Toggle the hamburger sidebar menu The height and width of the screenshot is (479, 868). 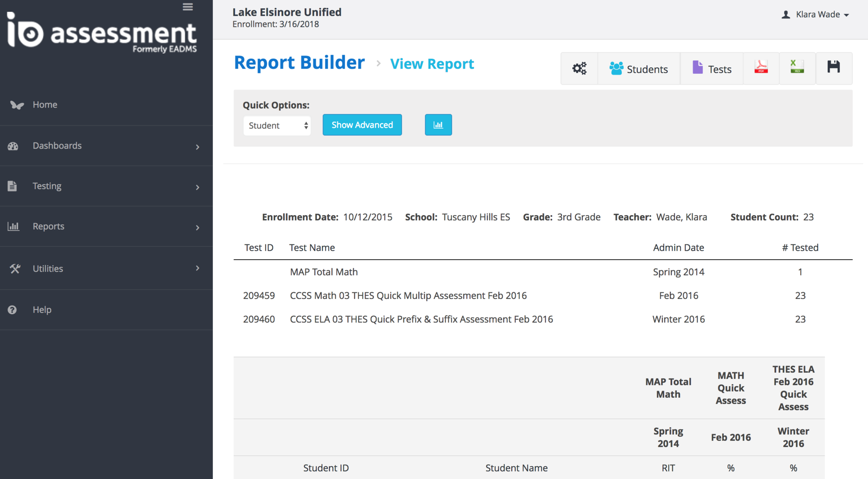188,7
